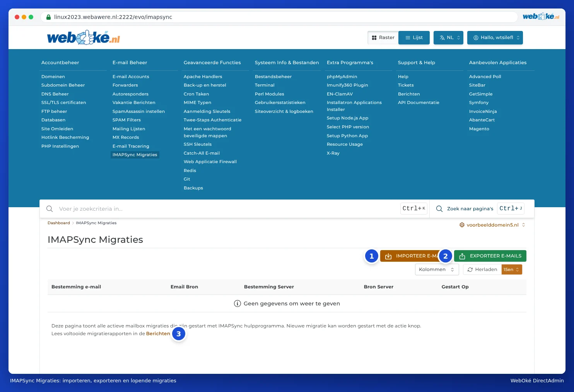Image resolution: width=574 pixels, height=392 pixels.
Task: Open Cron Taken under Geavanceerde Functies
Action: point(196,94)
